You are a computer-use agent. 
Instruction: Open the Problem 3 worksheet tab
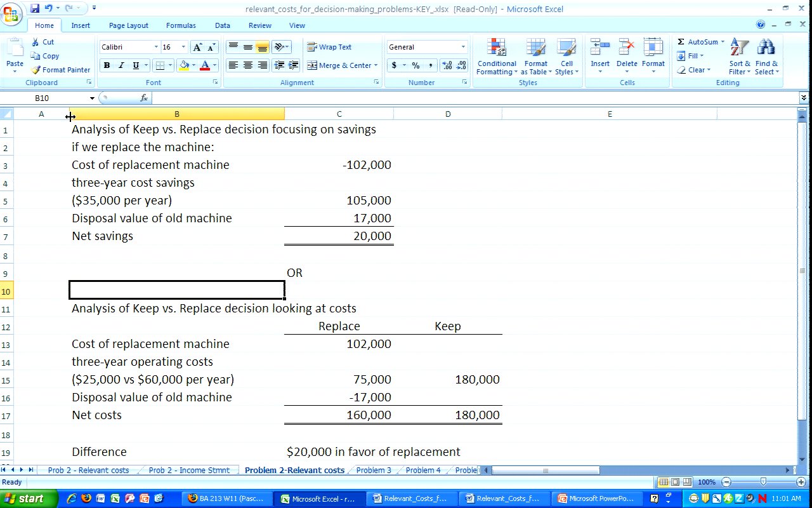tap(374, 471)
